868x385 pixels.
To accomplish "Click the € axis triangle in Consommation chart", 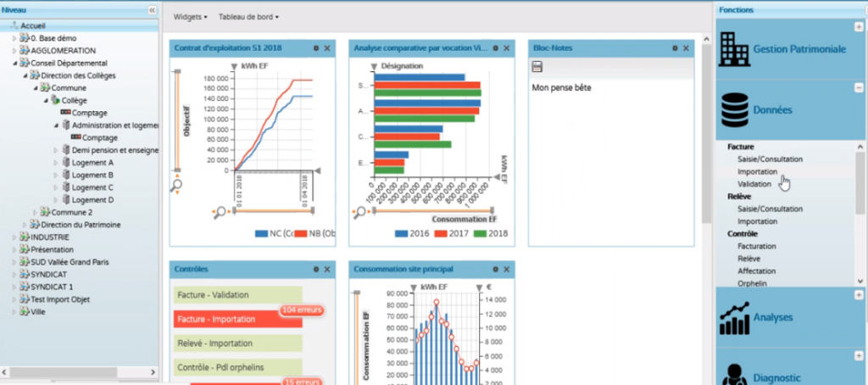I will pos(479,287).
